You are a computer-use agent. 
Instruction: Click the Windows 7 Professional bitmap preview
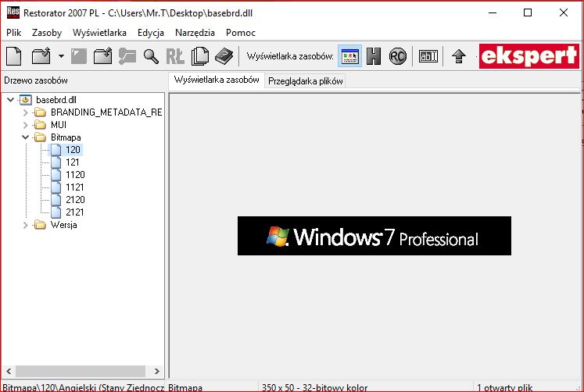[x=374, y=236]
